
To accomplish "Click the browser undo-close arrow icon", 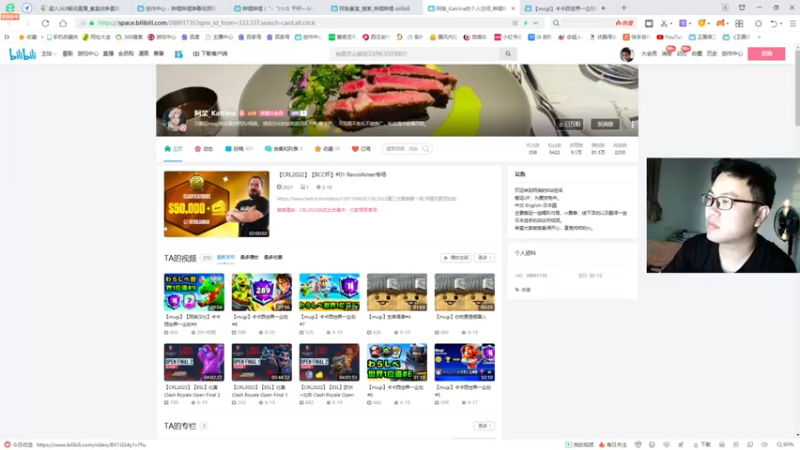I will click(774, 23).
